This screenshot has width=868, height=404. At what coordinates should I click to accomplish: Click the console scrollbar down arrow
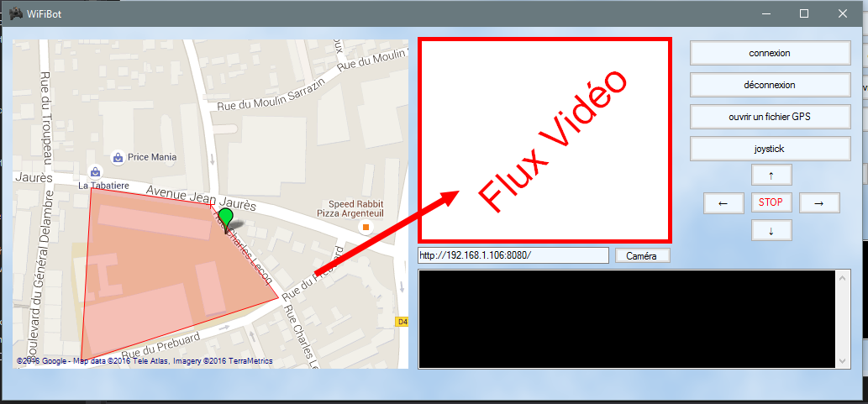[x=843, y=361]
